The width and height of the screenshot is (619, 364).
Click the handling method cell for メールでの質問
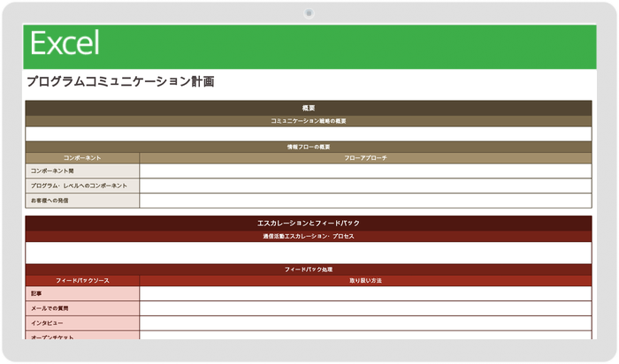[365, 308]
